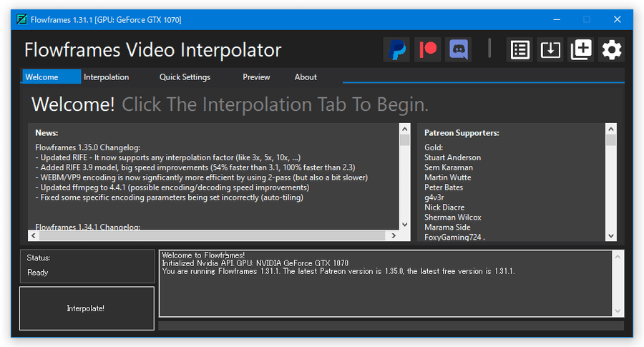Click the 'Added RIFE 3.9 model' line
Screen dimensions: 644x347
pos(195,167)
